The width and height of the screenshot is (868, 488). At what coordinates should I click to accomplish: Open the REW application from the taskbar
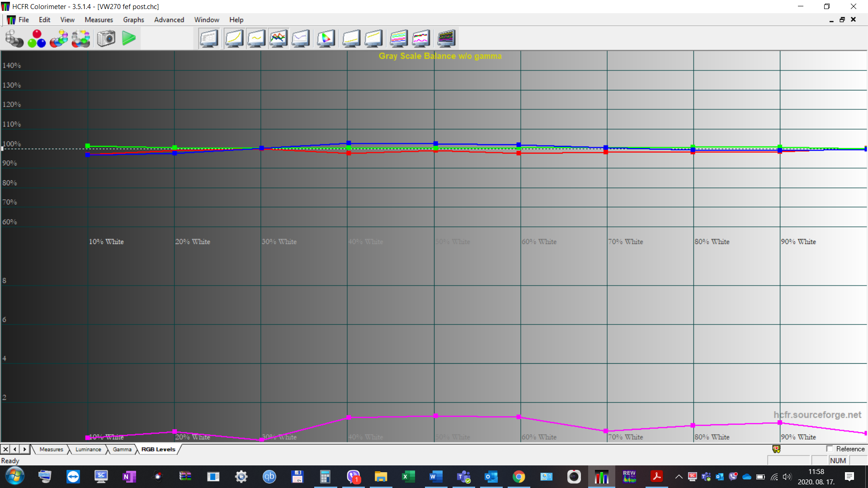point(629,477)
